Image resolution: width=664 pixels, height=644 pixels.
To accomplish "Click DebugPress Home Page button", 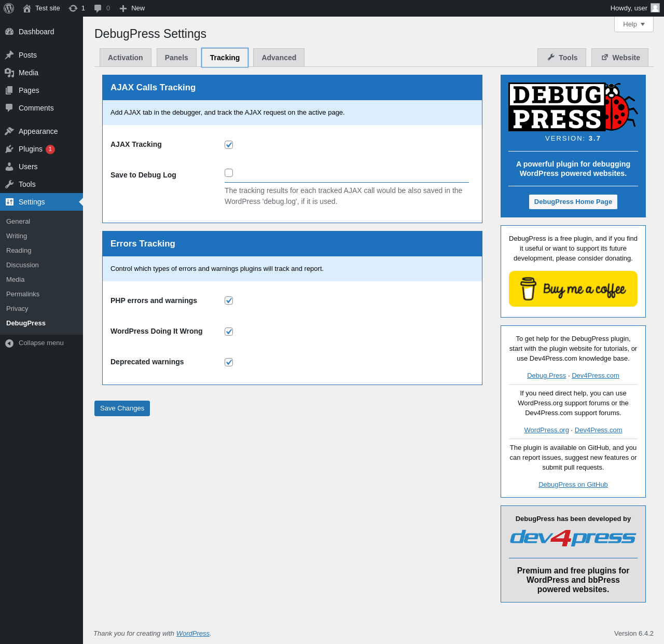I will (x=573, y=202).
